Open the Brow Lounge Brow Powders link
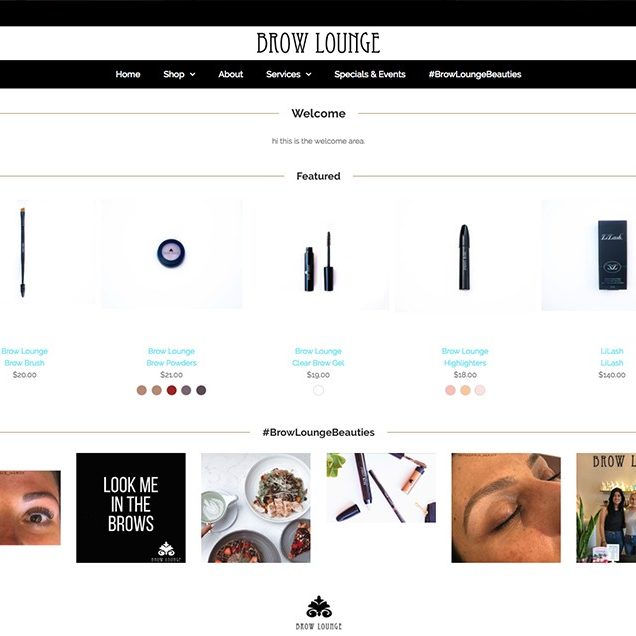 coord(172,357)
